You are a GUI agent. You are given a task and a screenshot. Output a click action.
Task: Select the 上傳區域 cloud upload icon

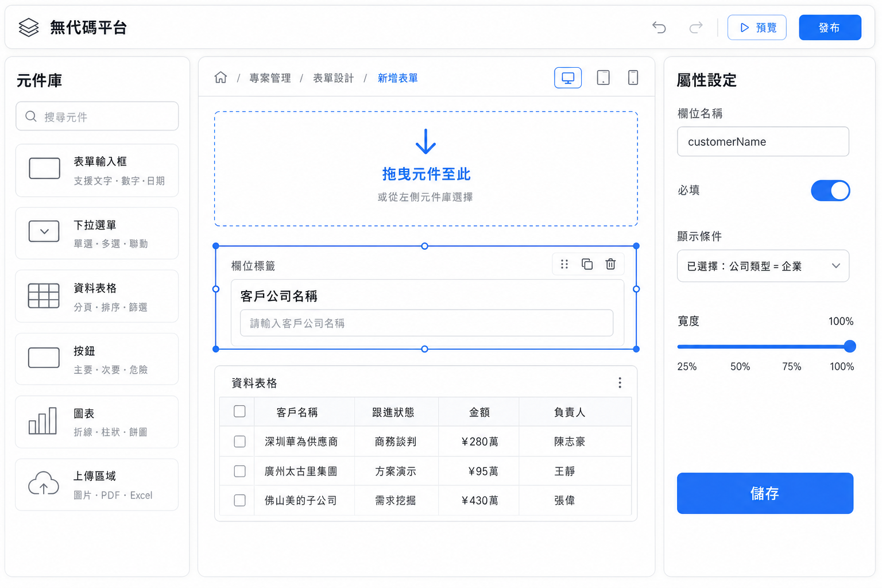[44, 483]
